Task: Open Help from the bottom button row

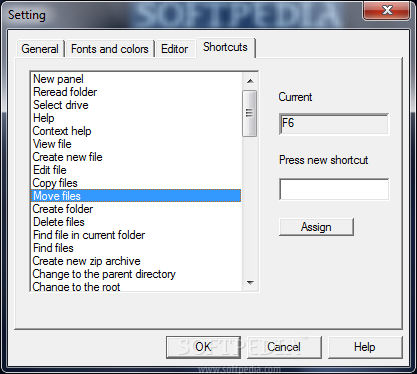Action: click(365, 347)
